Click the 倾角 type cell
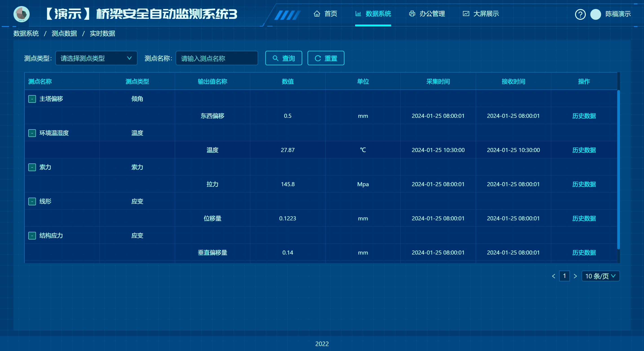This screenshot has width=644, height=351. pyautogui.click(x=137, y=99)
